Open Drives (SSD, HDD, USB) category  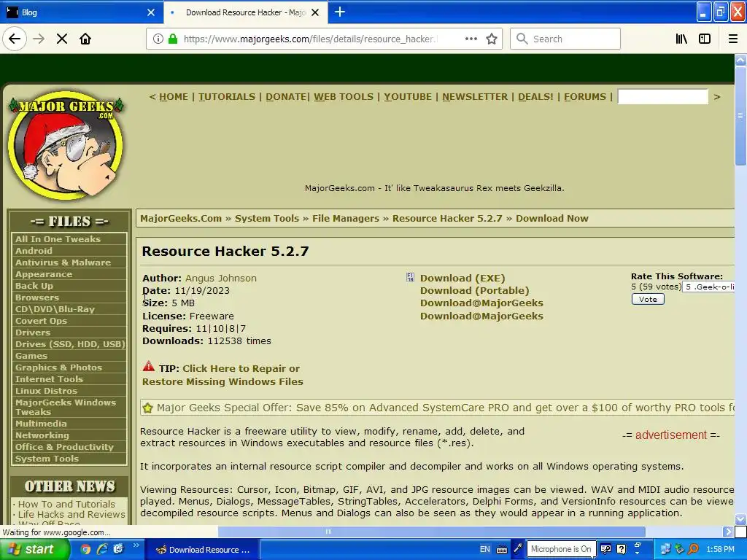point(69,344)
